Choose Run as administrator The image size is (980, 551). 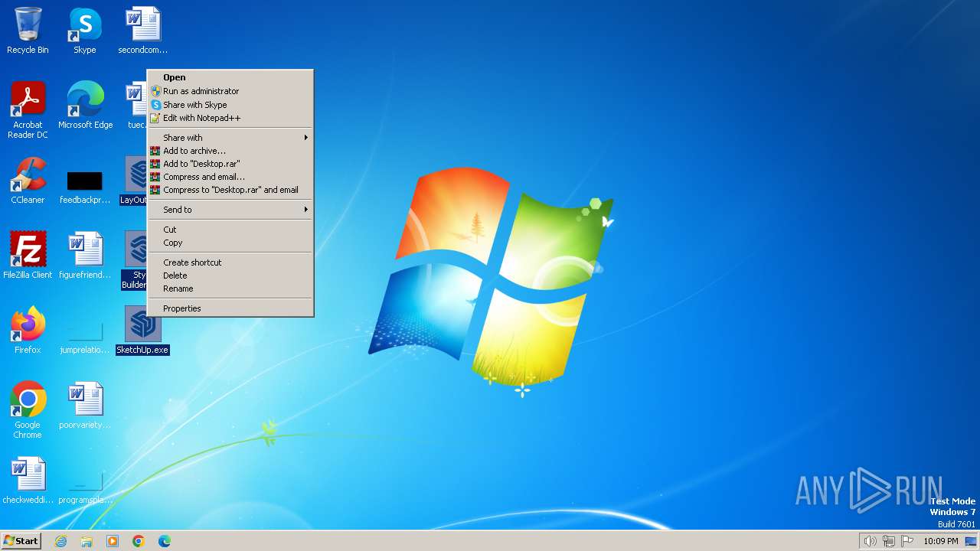[230, 91]
